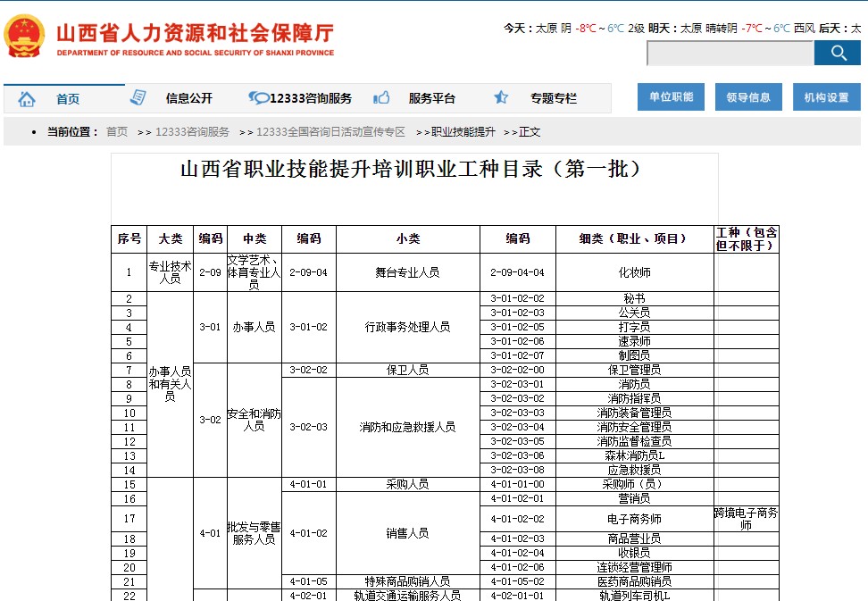This screenshot has width=868, height=601.
Task: Open 专题专栏 section
Action: pos(554,98)
